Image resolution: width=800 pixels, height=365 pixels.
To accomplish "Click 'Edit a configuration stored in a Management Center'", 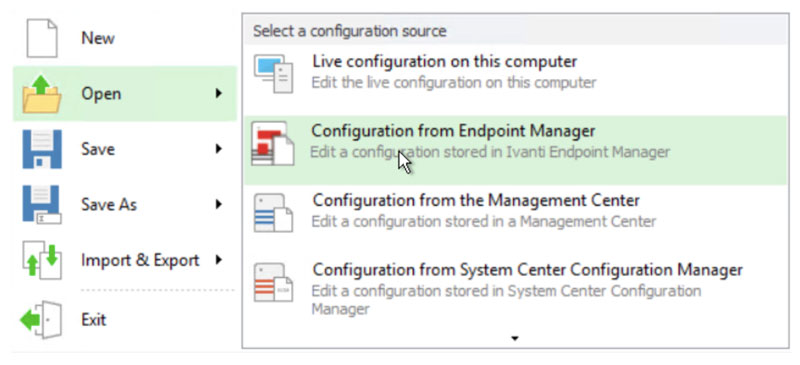I will 484,222.
